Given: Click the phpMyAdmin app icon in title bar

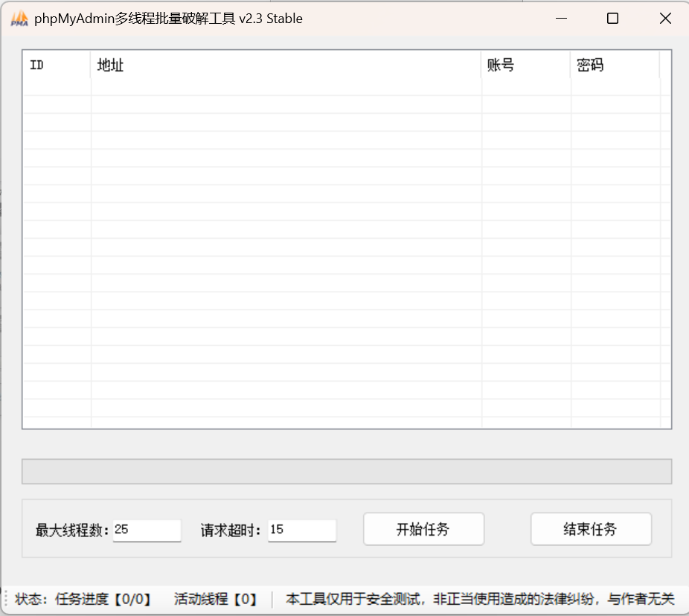Looking at the screenshot, I should [19, 19].
